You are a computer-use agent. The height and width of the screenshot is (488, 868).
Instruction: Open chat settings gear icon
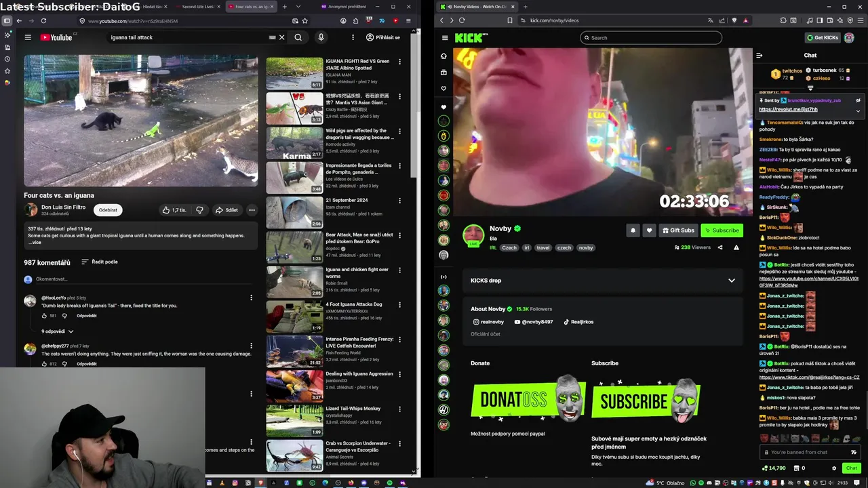pos(834,468)
